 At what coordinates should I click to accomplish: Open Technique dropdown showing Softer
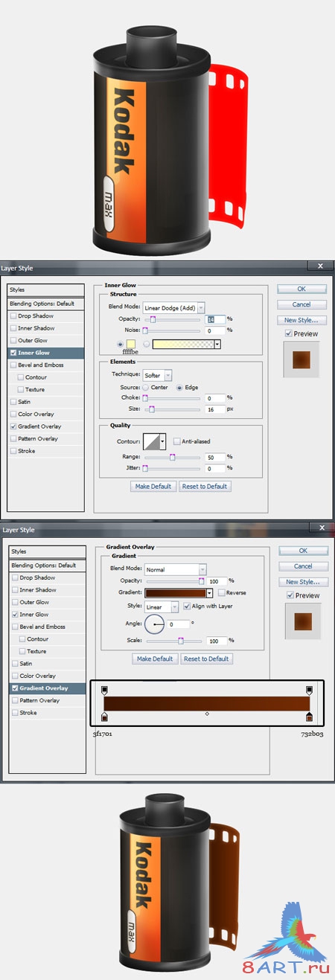point(157,375)
